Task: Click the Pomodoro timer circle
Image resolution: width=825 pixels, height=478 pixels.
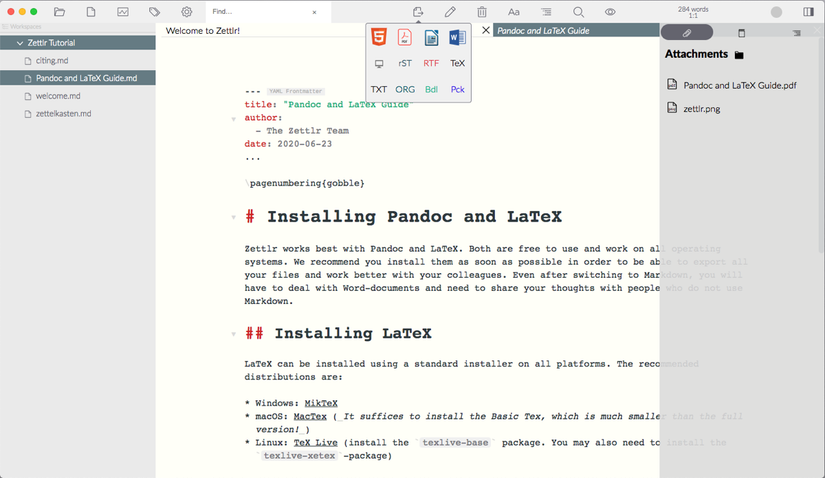Action: point(776,12)
